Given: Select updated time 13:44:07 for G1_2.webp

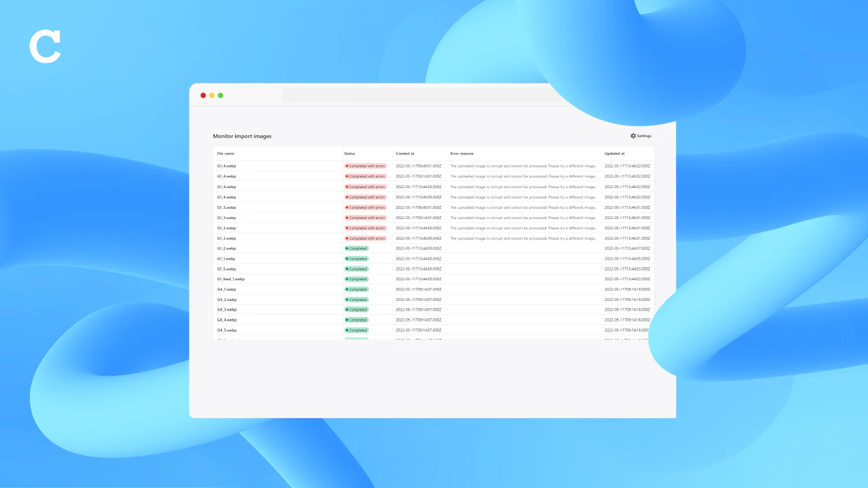Looking at the screenshot, I should [x=627, y=248].
